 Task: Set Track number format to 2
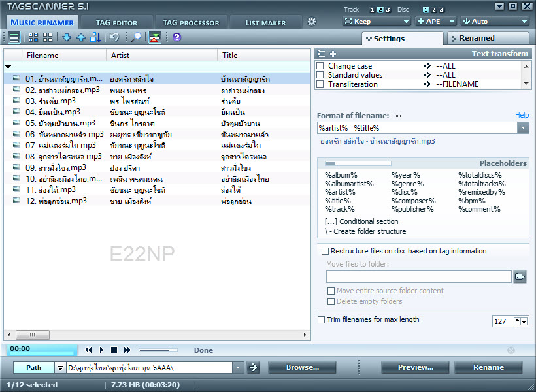380,10
